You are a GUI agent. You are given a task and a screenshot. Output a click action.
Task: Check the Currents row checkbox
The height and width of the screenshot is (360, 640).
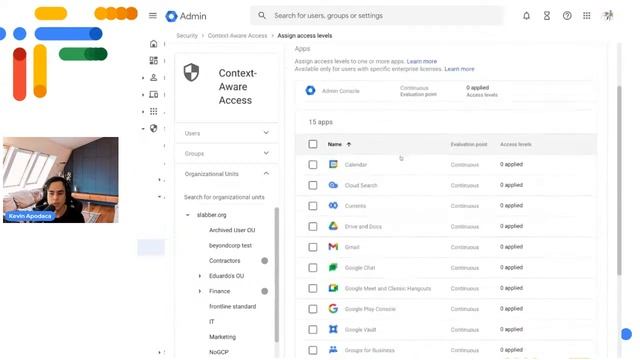(x=313, y=206)
